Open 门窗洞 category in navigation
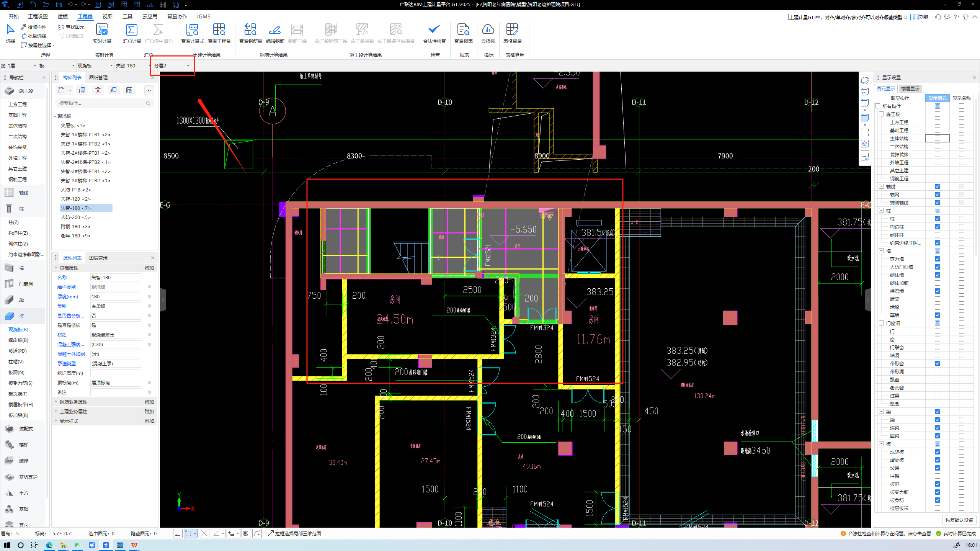Screen dimensions: 980x551 pyautogui.click(x=23, y=284)
